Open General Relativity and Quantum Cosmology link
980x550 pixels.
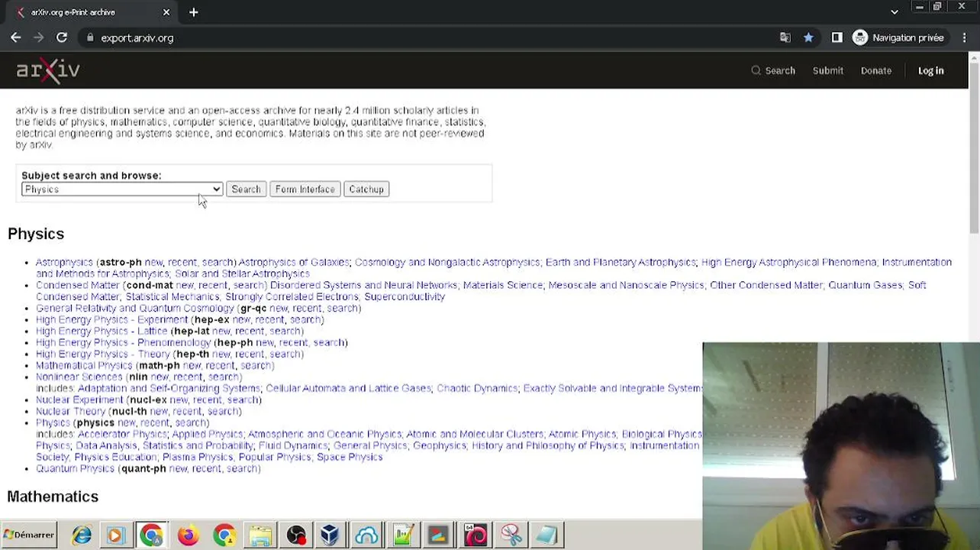(x=135, y=308)
